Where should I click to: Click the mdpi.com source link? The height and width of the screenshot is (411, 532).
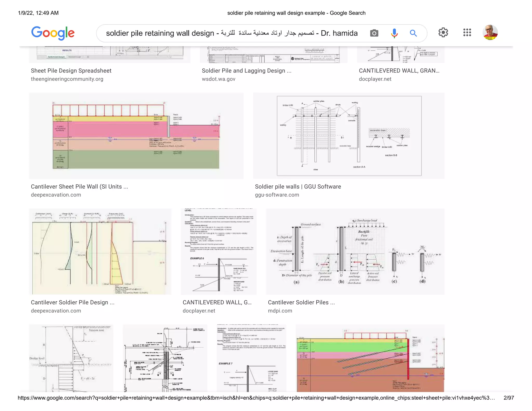(x=280, y=311)
